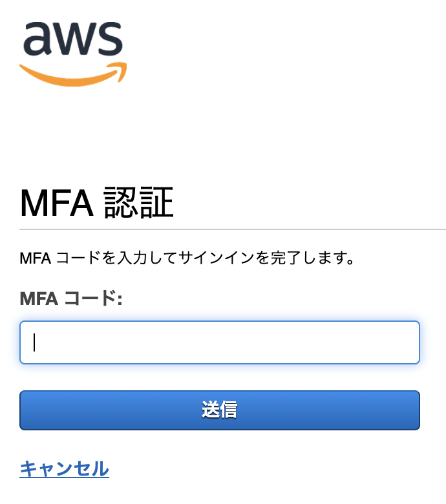Click the word 認証 in the title
The image size is (446, 504).
(138, 204)
